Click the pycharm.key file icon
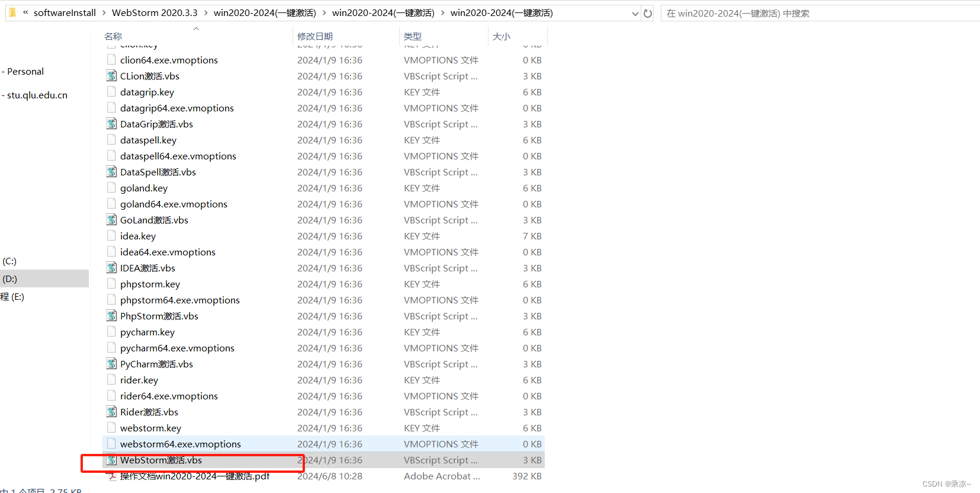The width and height of the screenshot is (980, 493). pos(111,331)
